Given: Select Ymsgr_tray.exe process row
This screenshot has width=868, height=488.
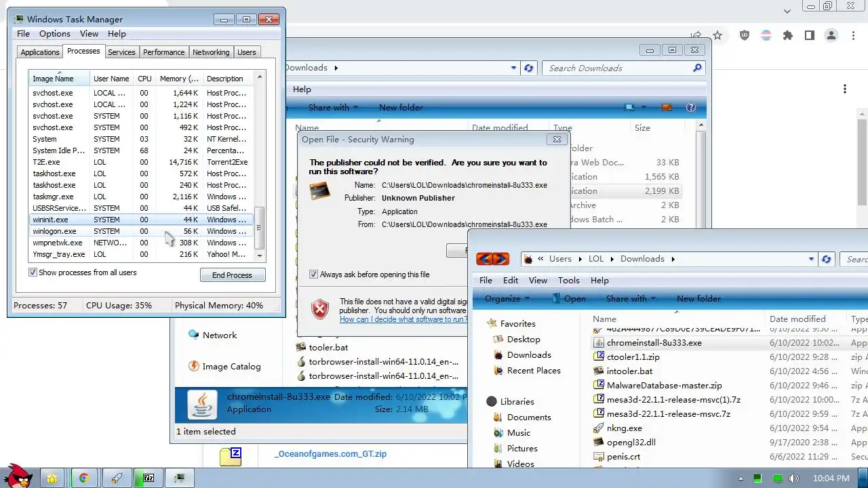Looking at the screenshot, I should coord(141,254).
